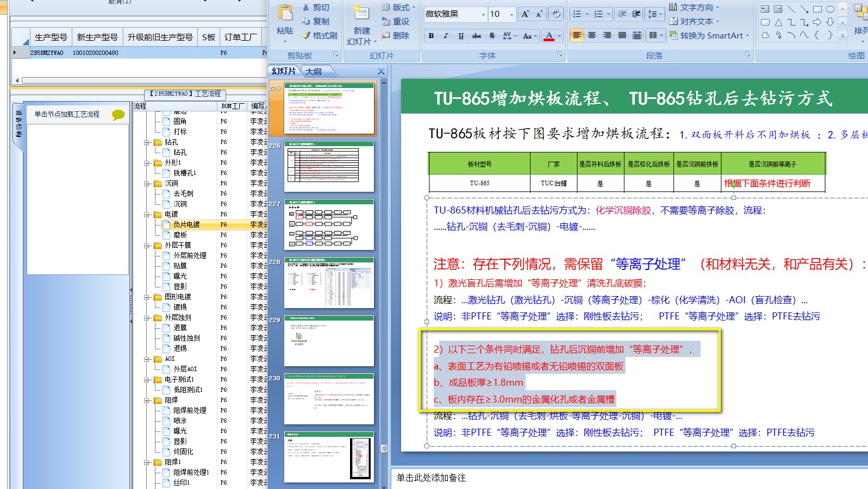Open the font name dropdown 微软雅黑
Screen dimensions: 868x489
(x=483, y=14)
